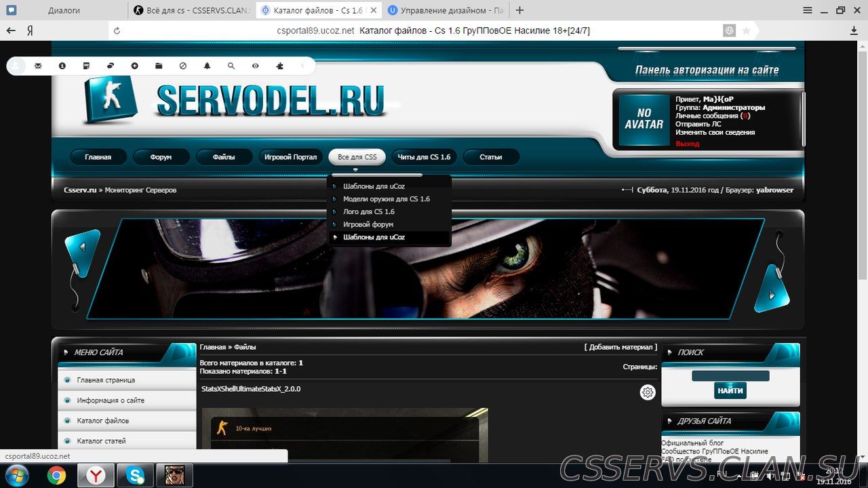Advance the banner slider with right arrow
The height and width of the screenshot is (488, 868).
click(x=772, y=289)
